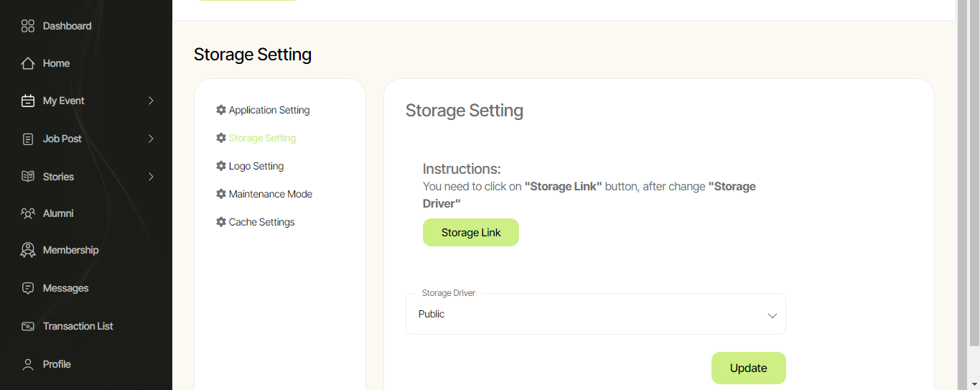This screenshot has height=390, width=980.
Task: Click the Alumni people icon
Action: point(28,213)
